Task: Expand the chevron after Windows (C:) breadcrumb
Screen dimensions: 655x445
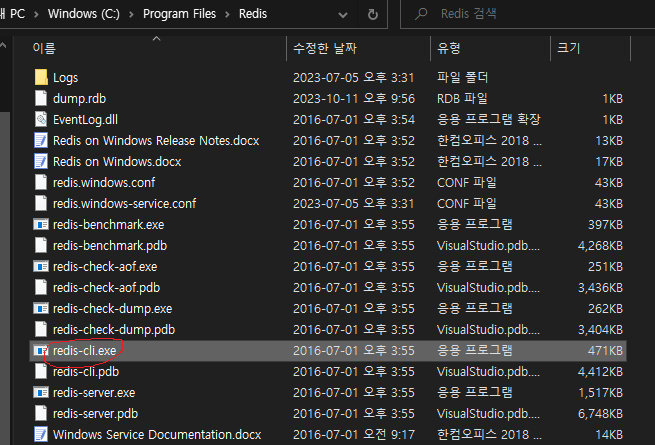Action: coord(132,15)
